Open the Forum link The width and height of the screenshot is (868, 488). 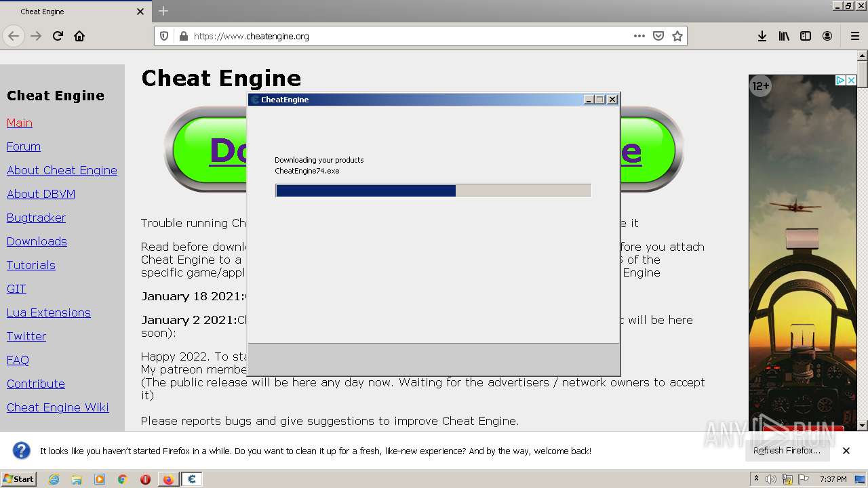(24, 146)
